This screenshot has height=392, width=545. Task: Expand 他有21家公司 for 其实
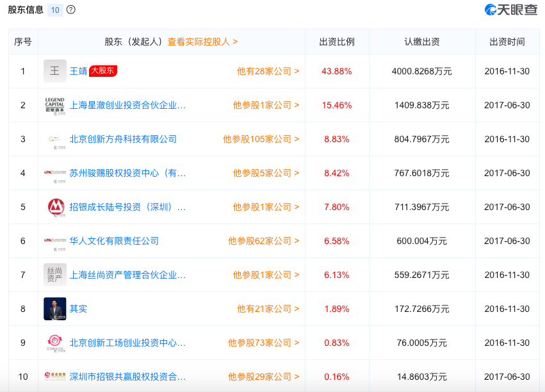coord(268,309)
